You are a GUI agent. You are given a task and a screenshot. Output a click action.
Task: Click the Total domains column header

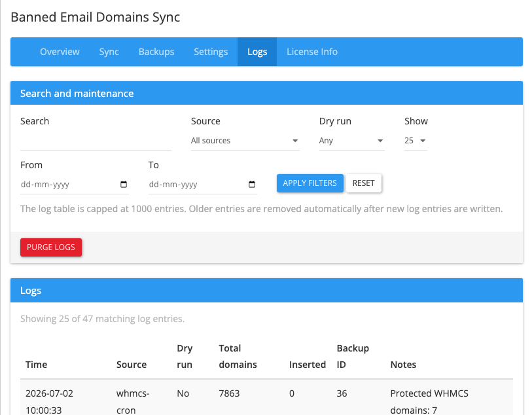click(238, 356)
